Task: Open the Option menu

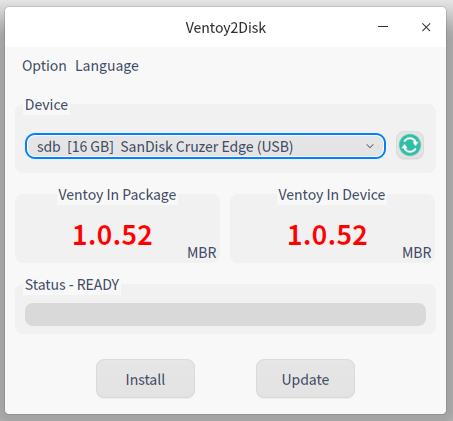Action: tap(44, 66)
